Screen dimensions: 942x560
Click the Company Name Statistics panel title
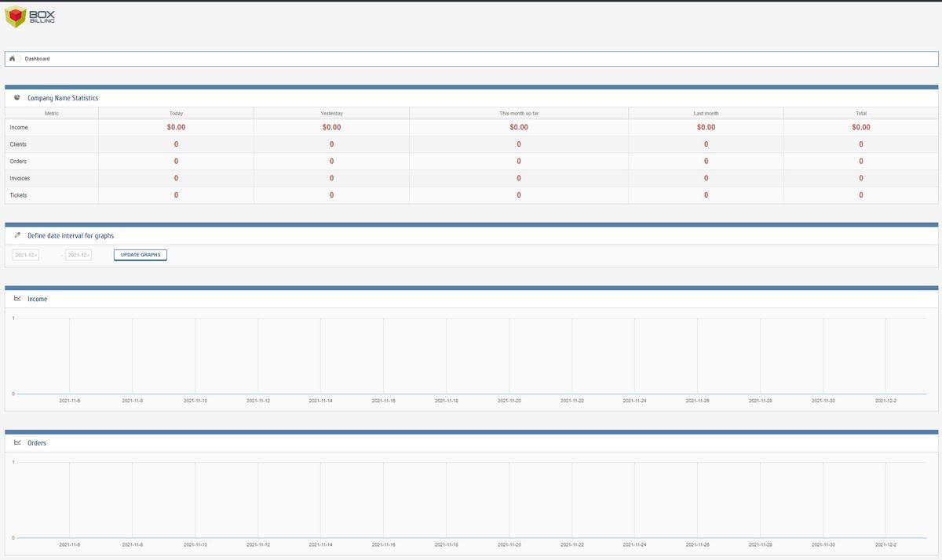pos(63,98)
